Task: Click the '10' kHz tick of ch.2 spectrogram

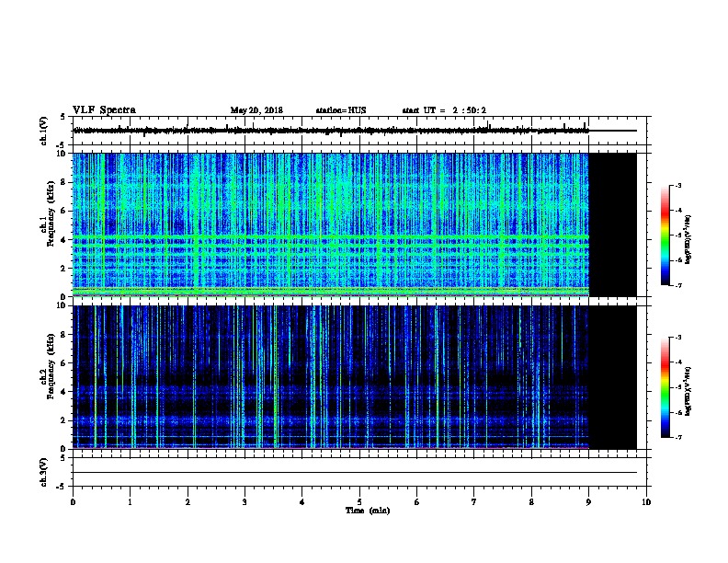Action: [x=62, y=305]
